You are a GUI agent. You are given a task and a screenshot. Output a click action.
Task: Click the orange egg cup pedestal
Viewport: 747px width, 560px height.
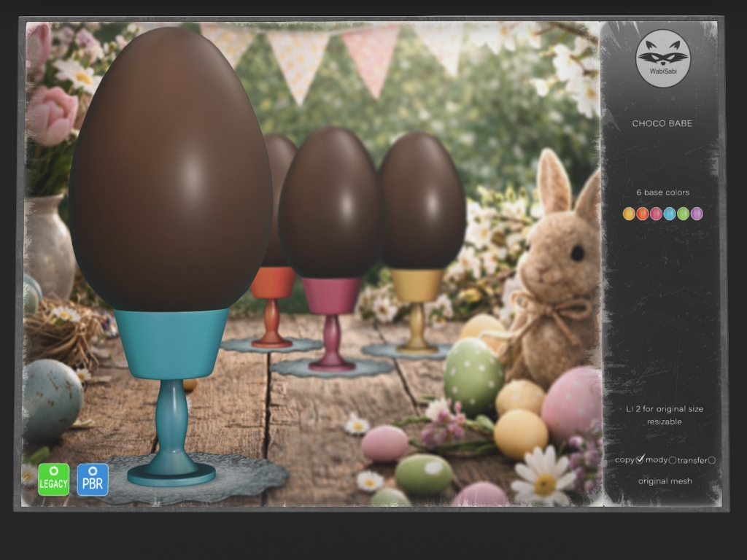point(272,306)
